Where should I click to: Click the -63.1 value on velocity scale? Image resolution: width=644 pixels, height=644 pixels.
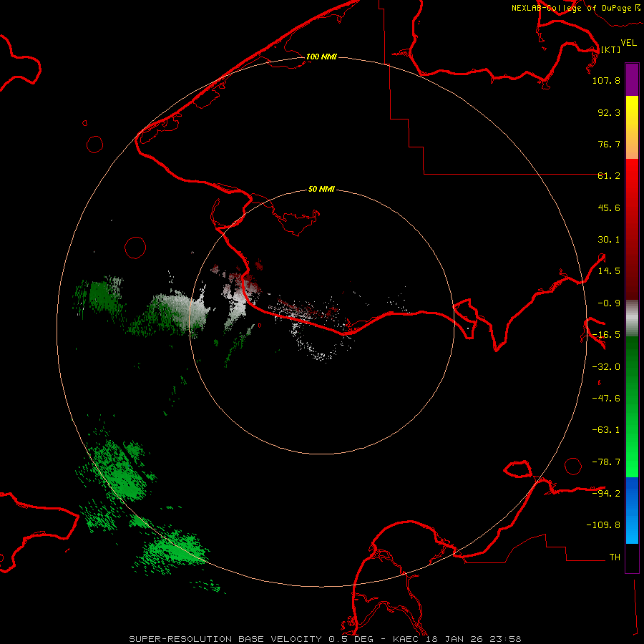tap(606, 430)
